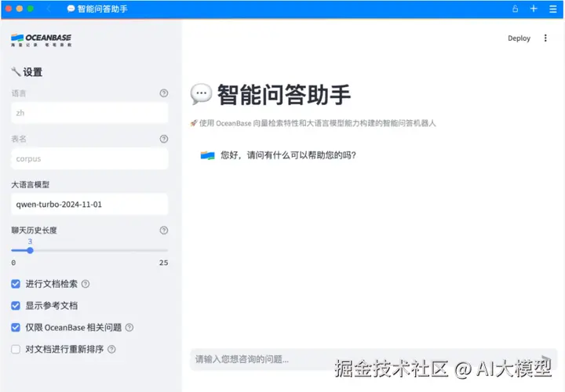Click the 表名 field showing corpus
565x392 pixels.
tap(89, 158)
